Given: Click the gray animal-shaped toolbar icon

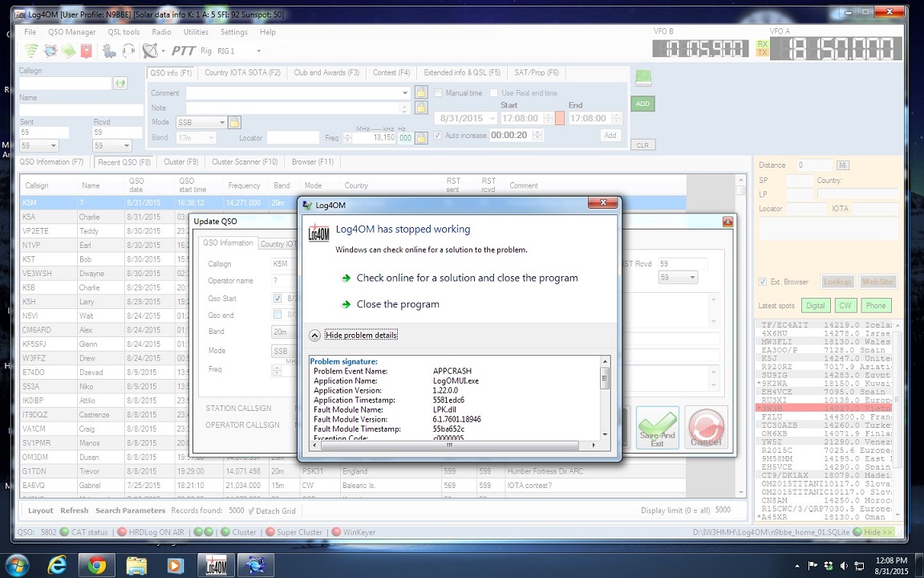Looking at the screenshot, I should 109,51.
